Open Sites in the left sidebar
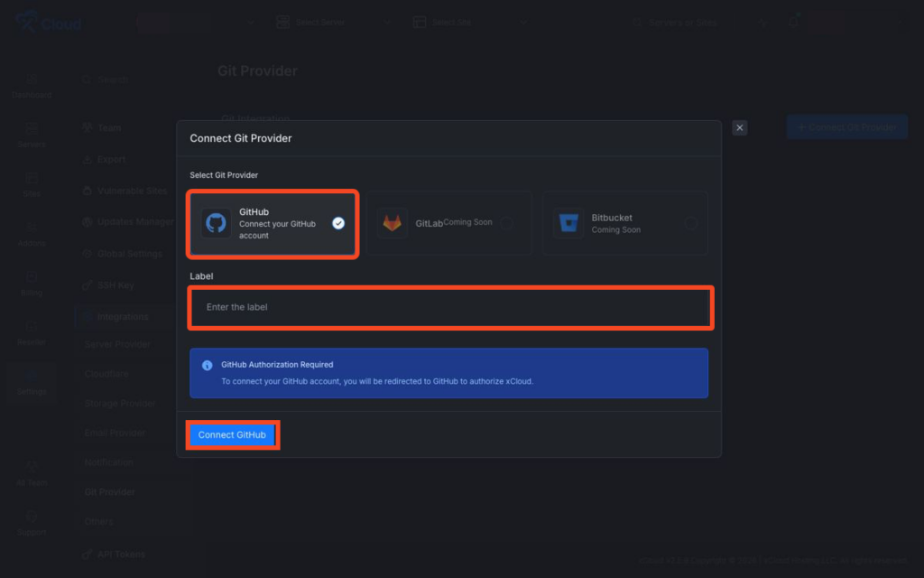The image size is (924, 578). click(x=32, y=185)
